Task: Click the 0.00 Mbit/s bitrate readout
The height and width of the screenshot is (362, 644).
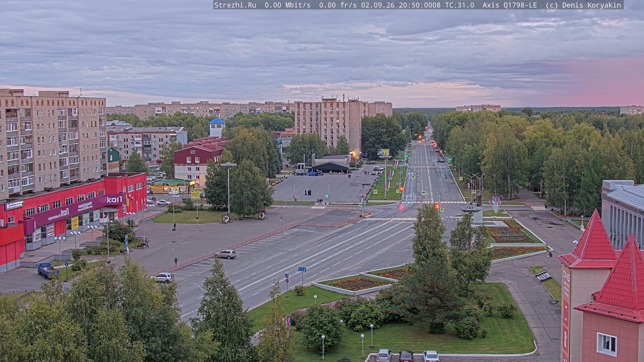Action: tap(287, 5)
